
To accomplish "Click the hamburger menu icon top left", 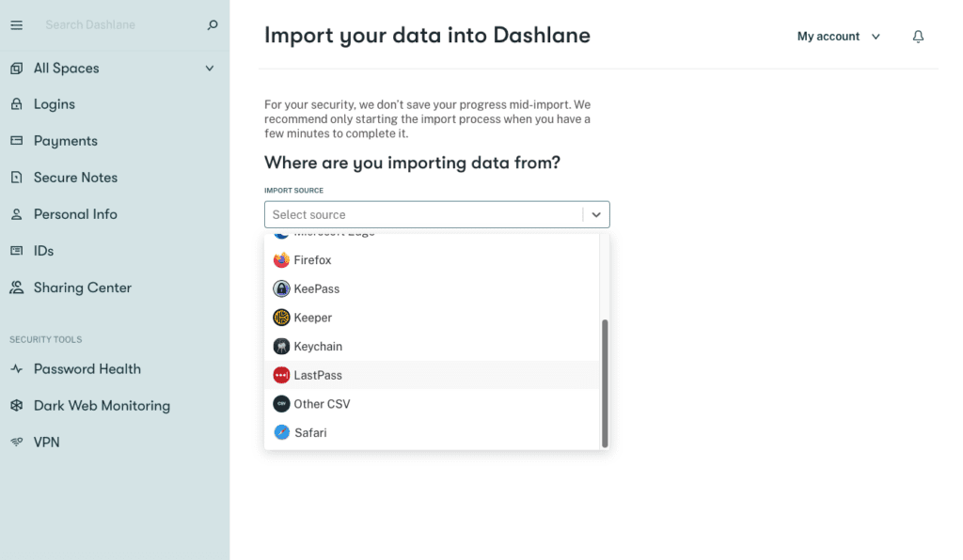I will pyautogui.click(x=16, y=24).
